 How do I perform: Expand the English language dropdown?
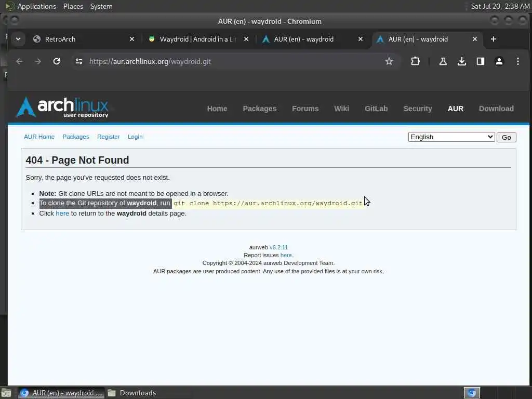[451, 137]
